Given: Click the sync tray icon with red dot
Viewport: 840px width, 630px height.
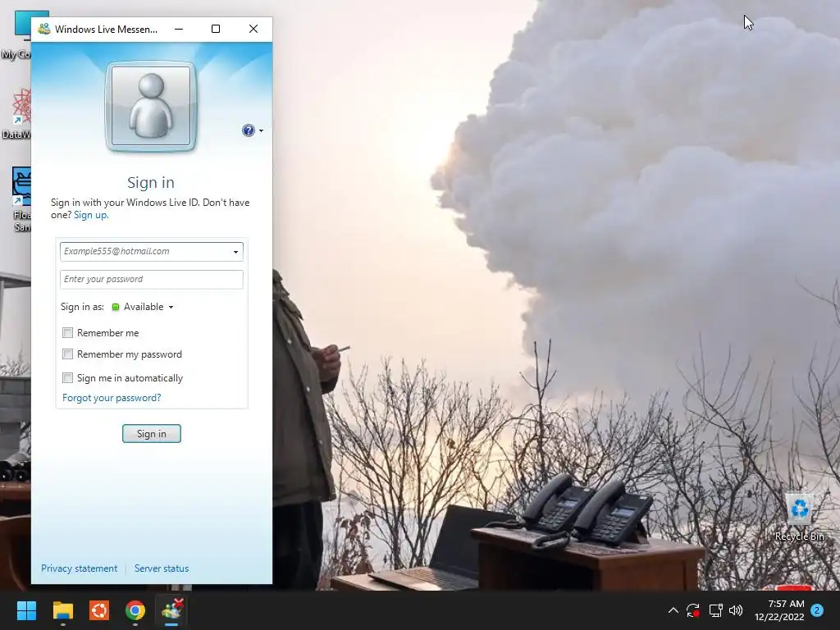Looking at the screenshot, I should tap(693, 610).
